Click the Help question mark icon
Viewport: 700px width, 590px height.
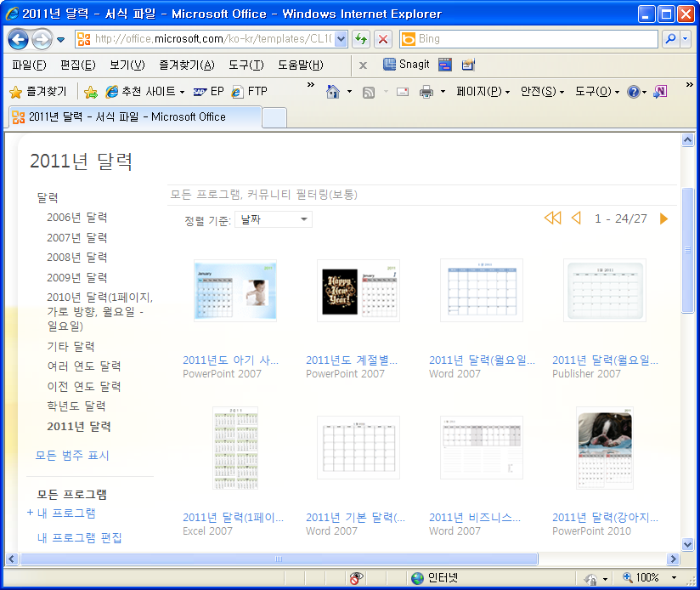tap(634, 92)
